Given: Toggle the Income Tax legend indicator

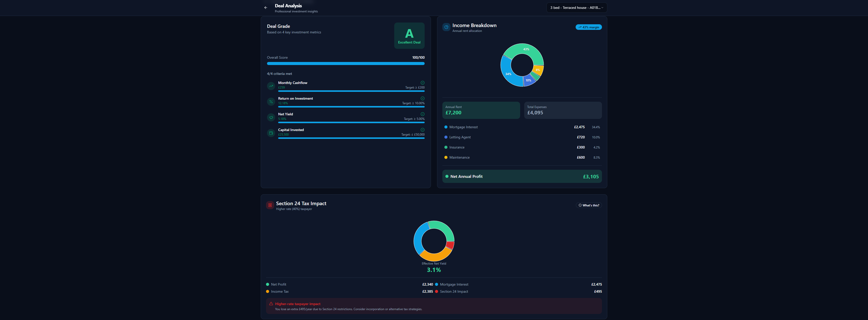Looking at the screenshot, I should (x=267, y=291).
